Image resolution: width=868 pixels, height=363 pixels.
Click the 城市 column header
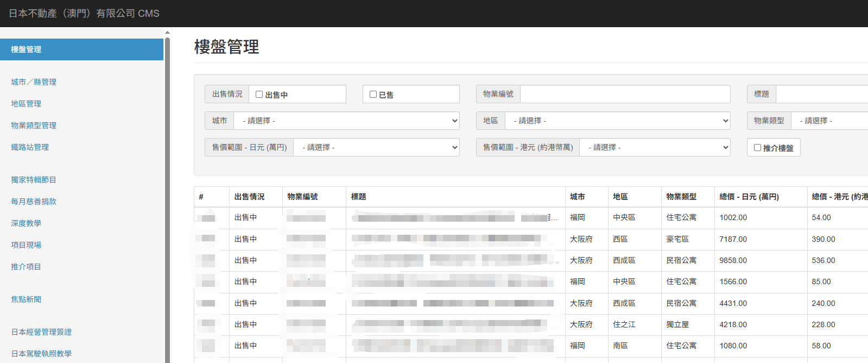(586, 197)
